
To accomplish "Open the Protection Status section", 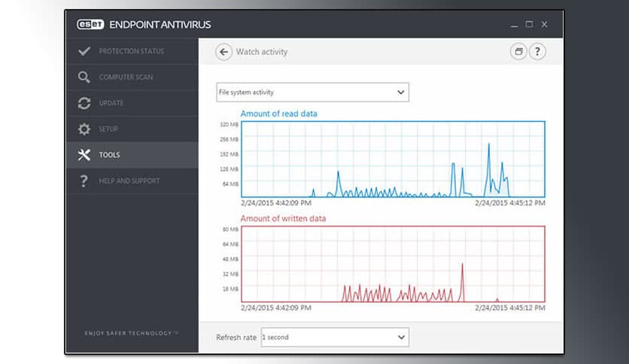I will 132,51.
